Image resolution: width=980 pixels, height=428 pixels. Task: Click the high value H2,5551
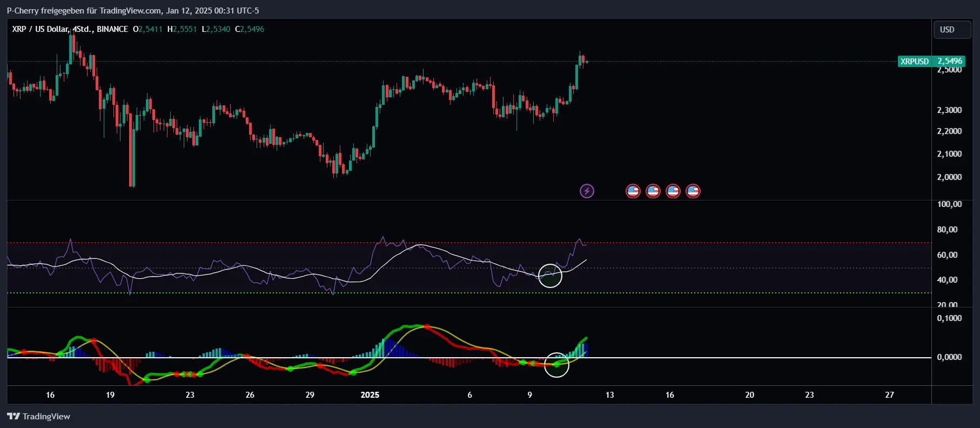coord(182,29)
